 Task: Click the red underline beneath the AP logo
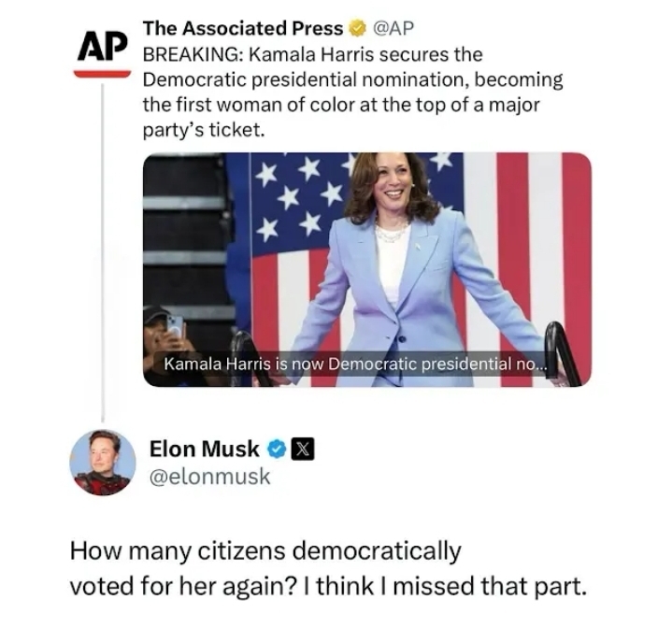pos(102,74)
